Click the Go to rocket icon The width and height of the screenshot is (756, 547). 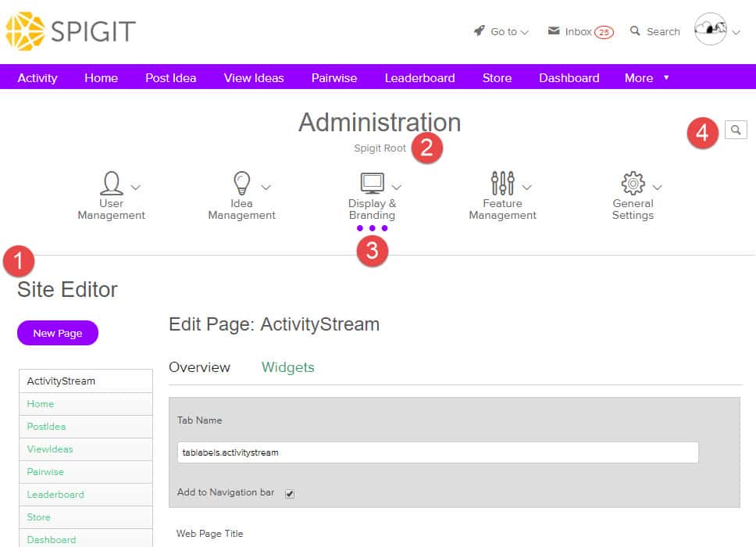tap(479, 31)
